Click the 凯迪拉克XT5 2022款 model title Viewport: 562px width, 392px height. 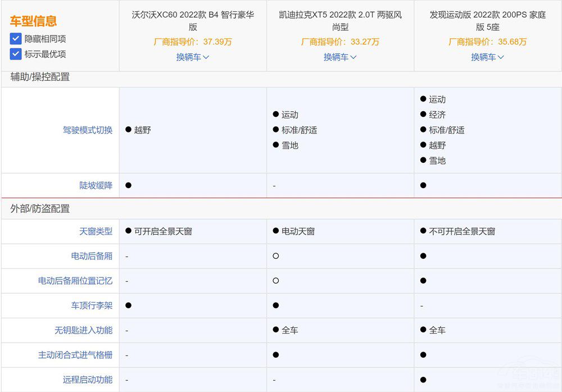[340, 21]
